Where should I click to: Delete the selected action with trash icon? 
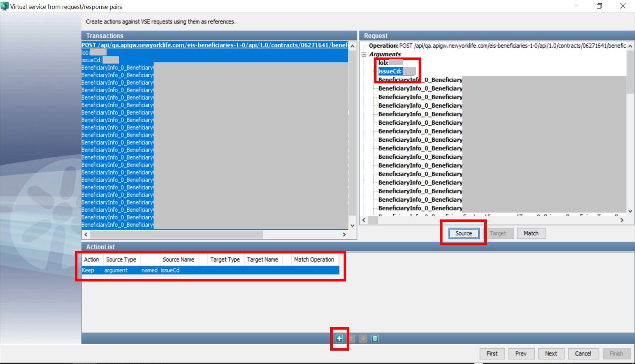click(x=375, y=338)
